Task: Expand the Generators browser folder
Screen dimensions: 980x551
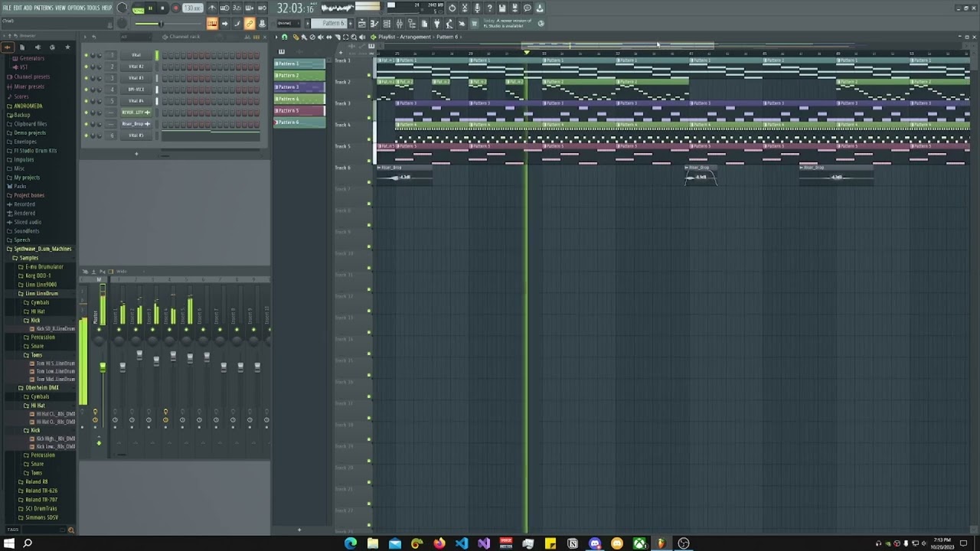Action: coord(31,58)
